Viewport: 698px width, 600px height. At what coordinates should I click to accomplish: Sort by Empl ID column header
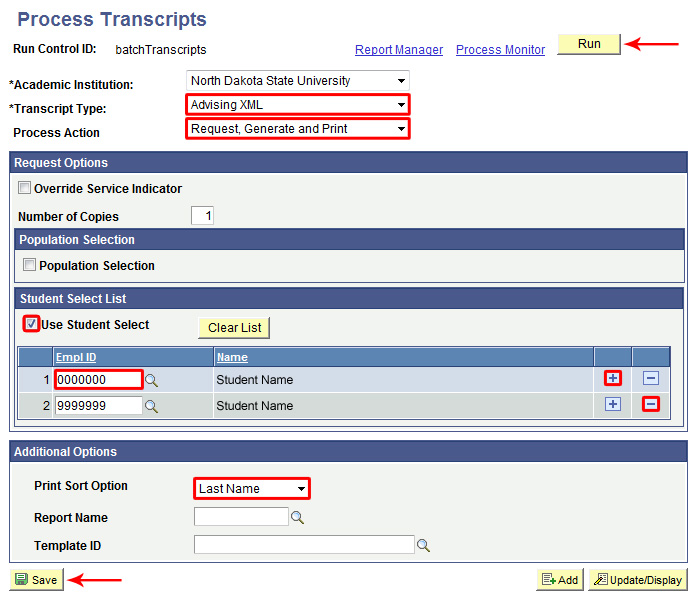point(76,357)
